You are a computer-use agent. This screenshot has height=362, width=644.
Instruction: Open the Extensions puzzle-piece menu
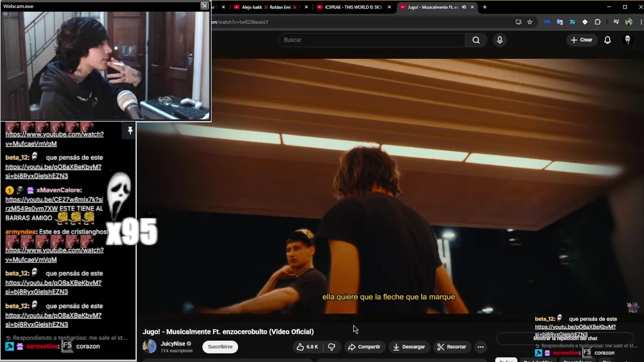[x=598, y=22]
